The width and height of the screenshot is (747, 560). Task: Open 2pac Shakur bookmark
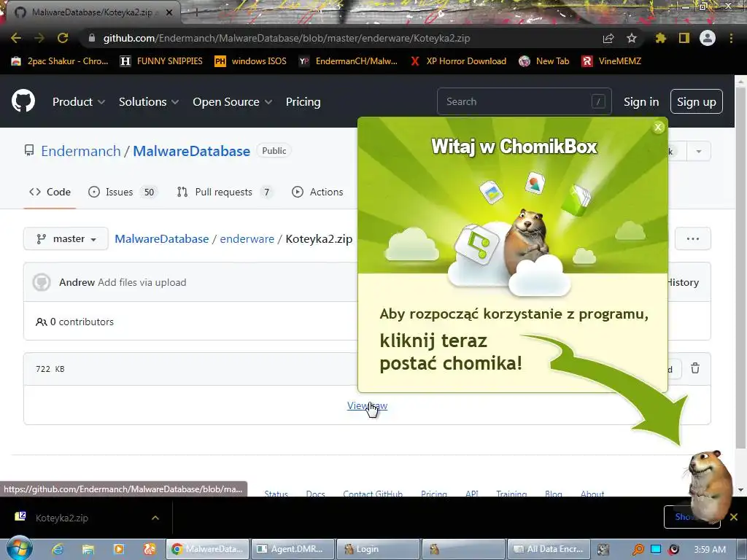pyautogui.click(x=60, y=61)
